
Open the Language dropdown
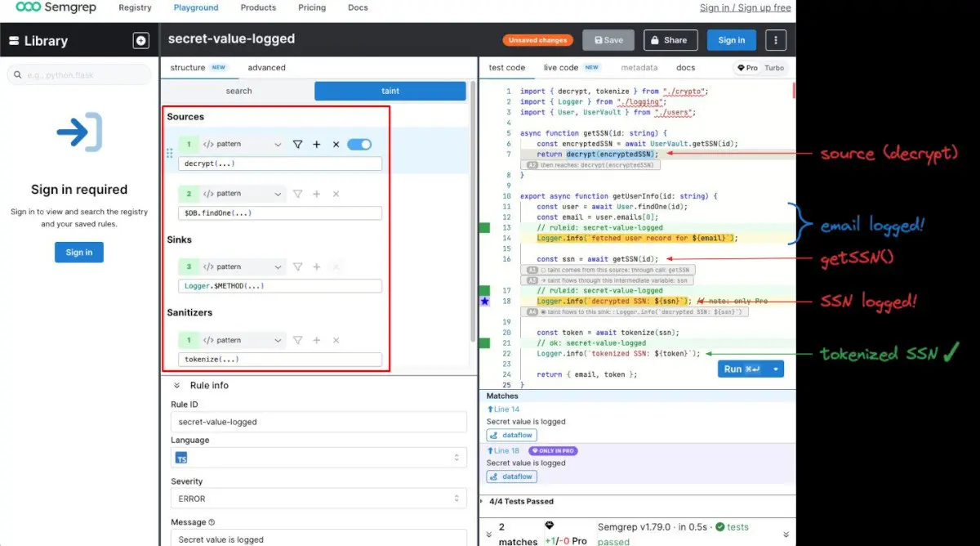click(318, 458)
